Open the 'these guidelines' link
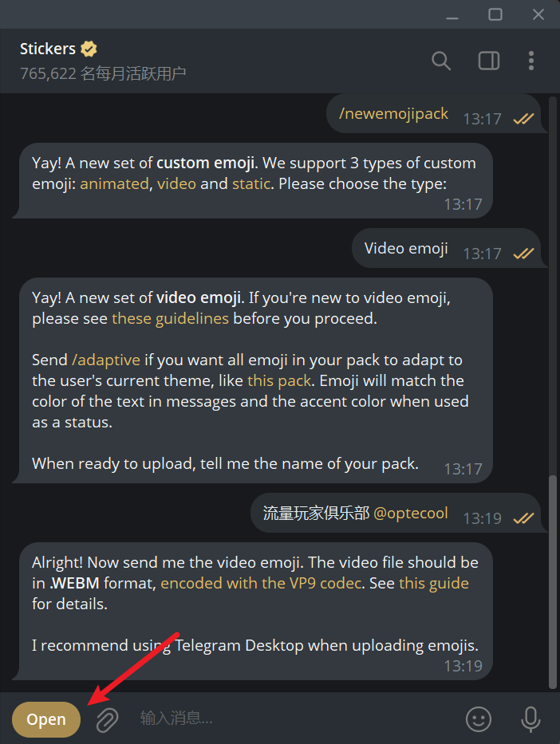Viewport: 560px width, 744px height. click(x=170, y=318)
